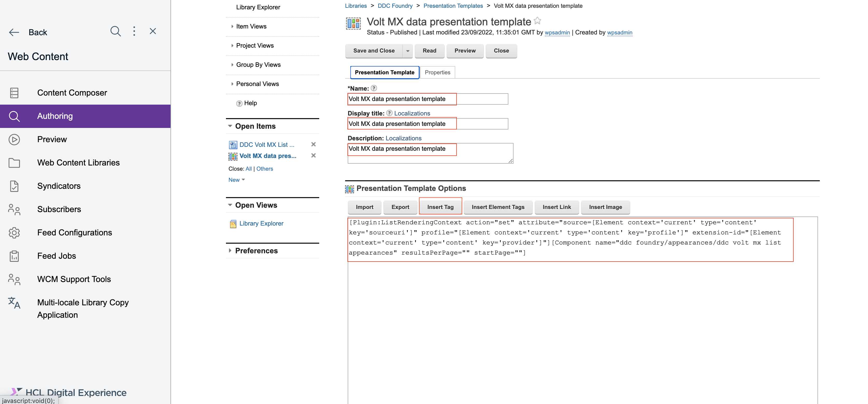Collapse the Open Items section

coord(230,126)
